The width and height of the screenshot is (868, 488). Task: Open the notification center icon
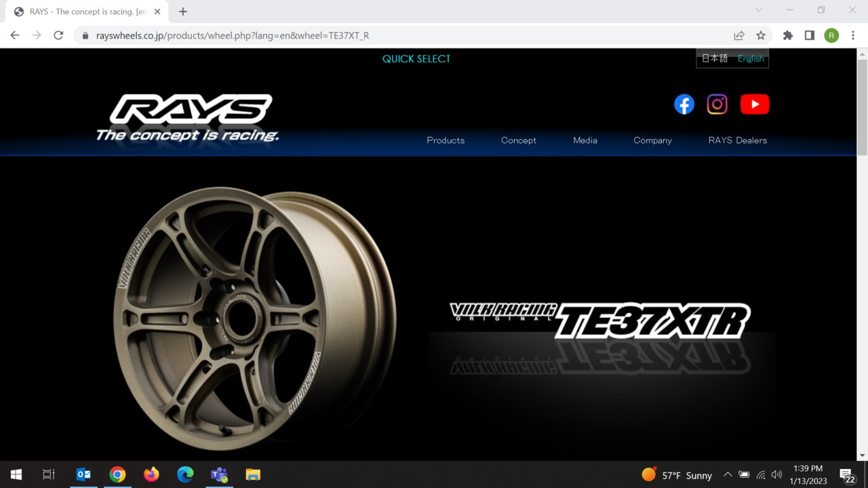847,475
